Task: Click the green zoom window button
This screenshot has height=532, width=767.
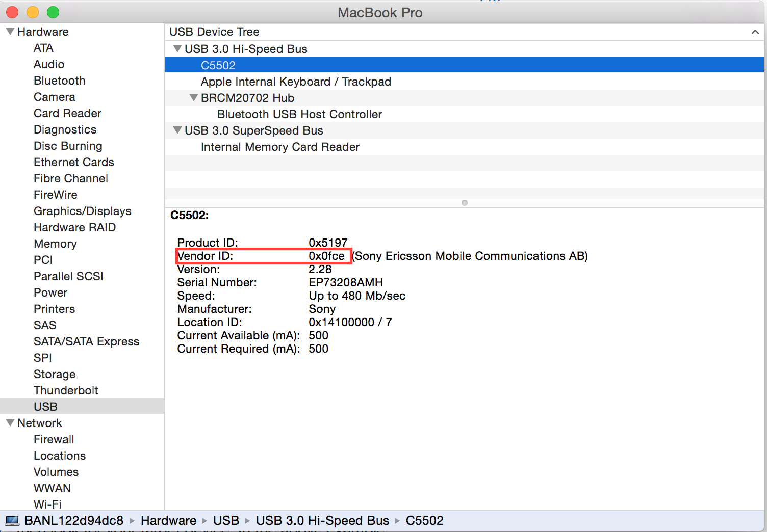Action: tap(53, 12)
